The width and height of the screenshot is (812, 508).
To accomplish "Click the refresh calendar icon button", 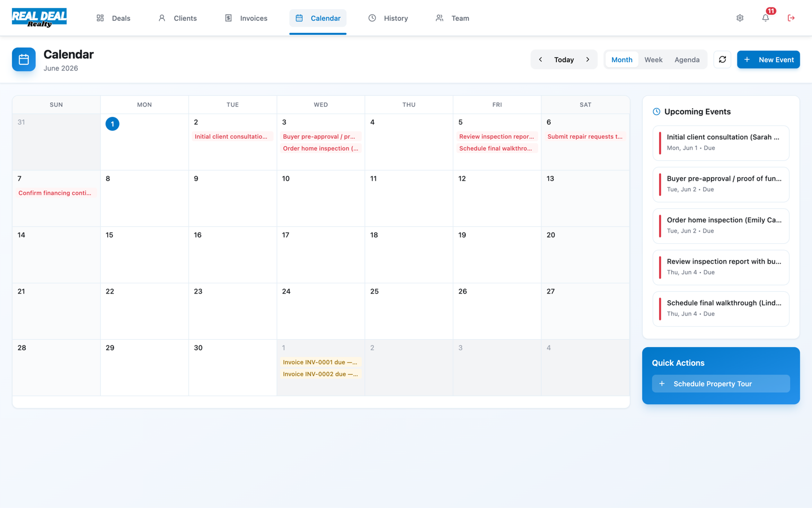I will pos(722,59).
